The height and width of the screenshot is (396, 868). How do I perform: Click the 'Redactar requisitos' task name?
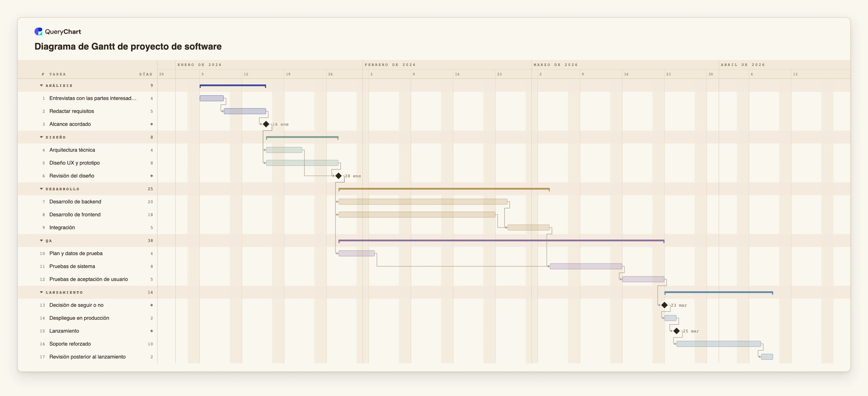(72, 111)
